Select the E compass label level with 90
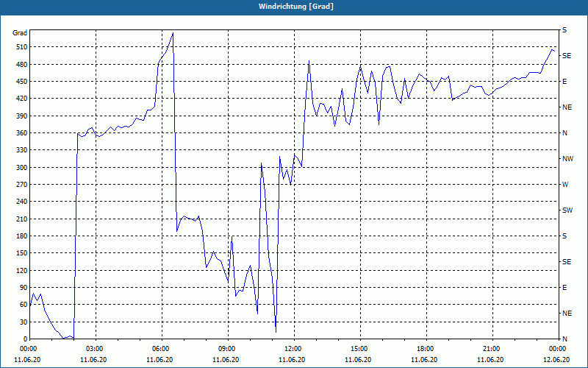The width and height of the screenshot is (588, 368). pos(564,288)
